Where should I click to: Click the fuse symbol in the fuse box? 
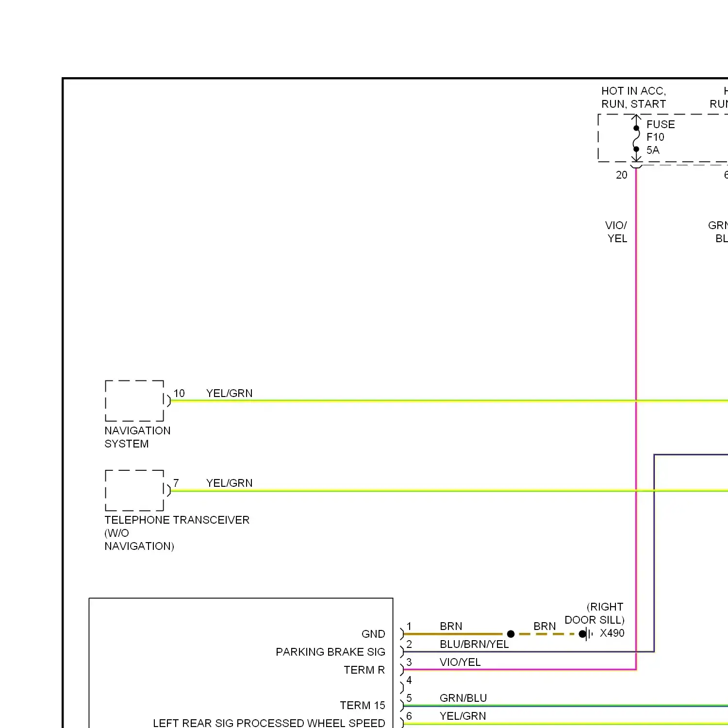pyautogui.click(x=636, y=139)
